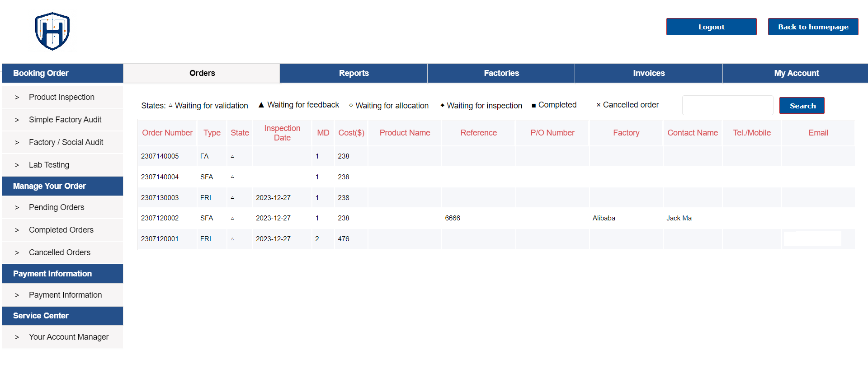Image resolution: width=868 pixels, height=383 pixels.
Task: Click order number 2307120002
Action: tap(160, 218)
